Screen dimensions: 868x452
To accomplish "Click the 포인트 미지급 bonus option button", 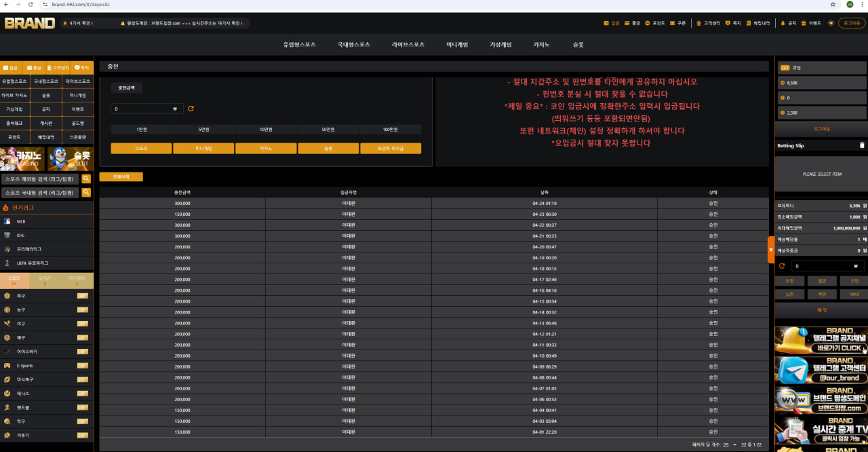I will pyautogui.click(x=390, y=148).
